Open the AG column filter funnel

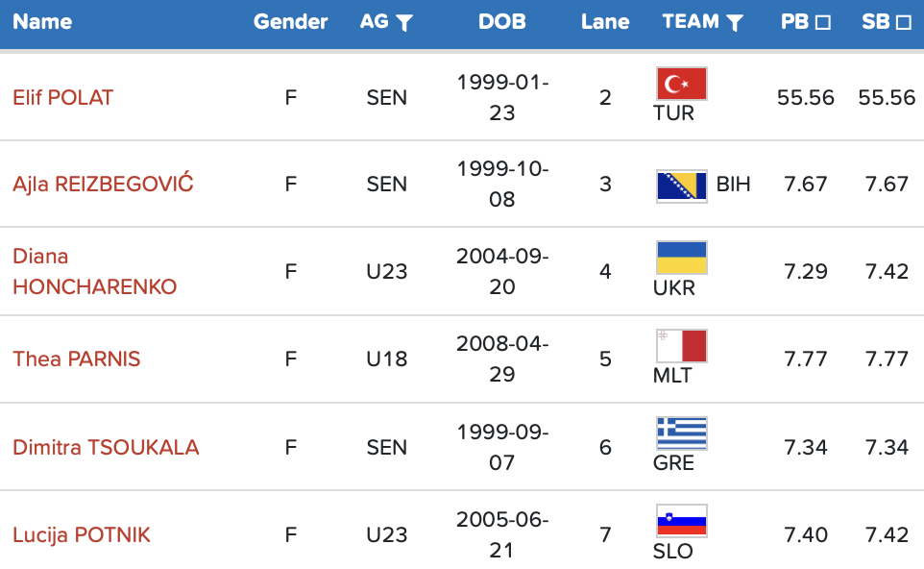[404, 23]
